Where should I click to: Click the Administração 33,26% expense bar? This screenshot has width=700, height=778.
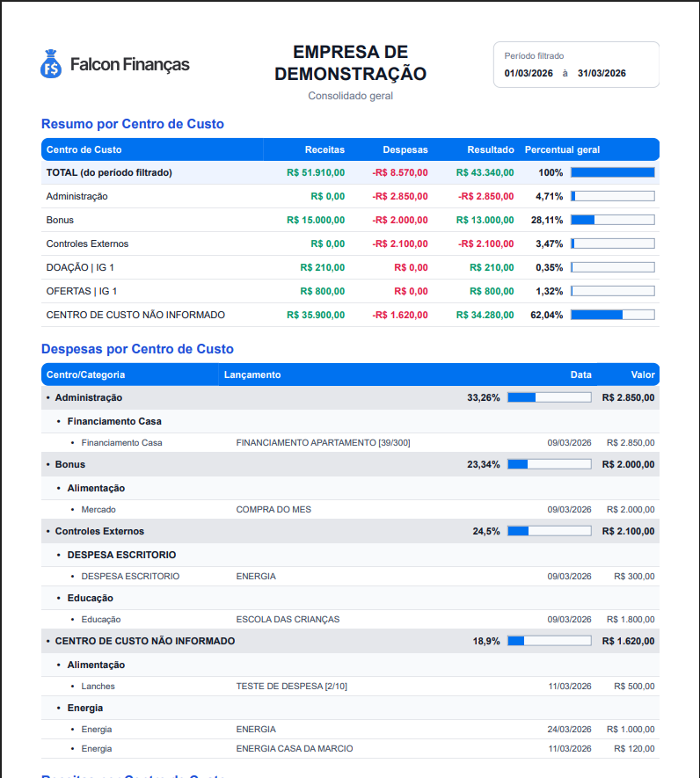(x=550, y=397)
